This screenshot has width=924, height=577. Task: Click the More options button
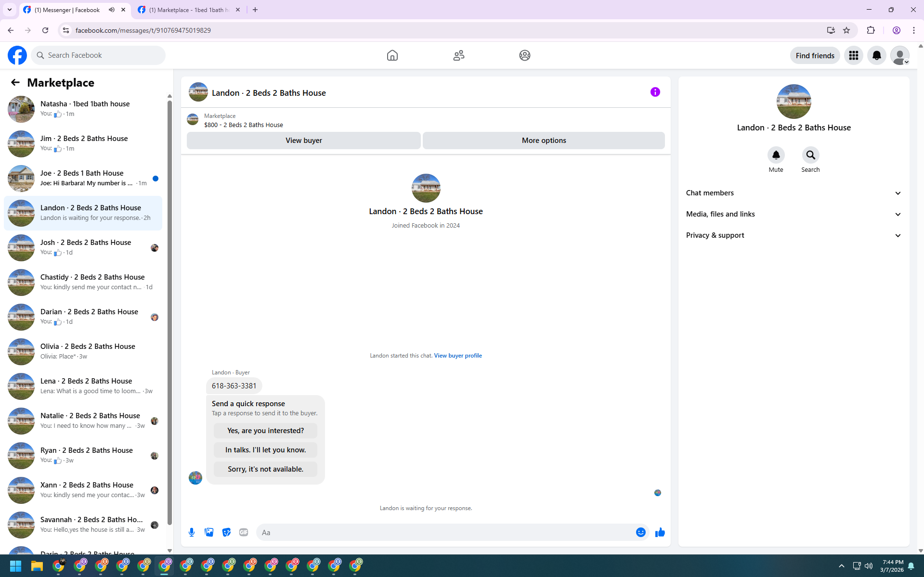(x=544, y=141)
